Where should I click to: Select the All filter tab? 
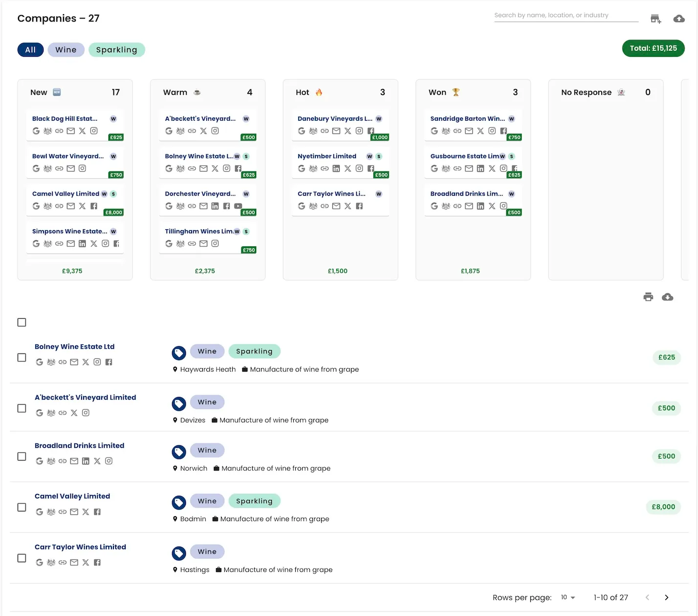[x=30, y=50]
